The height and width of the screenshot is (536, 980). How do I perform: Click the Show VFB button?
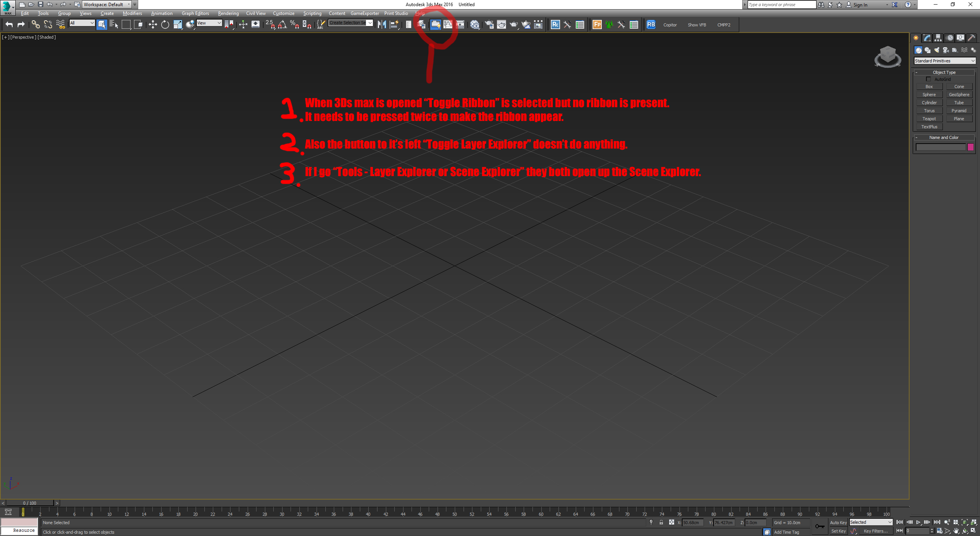pos(696,25)
